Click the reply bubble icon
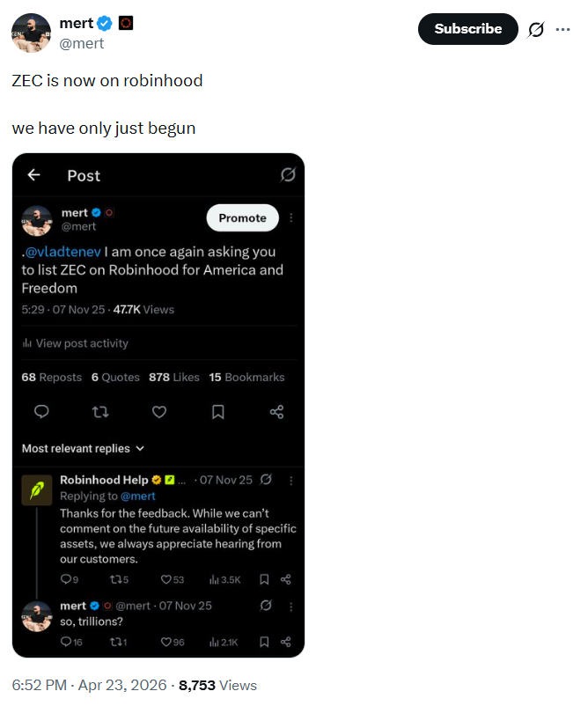This screenshot has width=588, height=706. pyautogui.click(x=41, y=411)
